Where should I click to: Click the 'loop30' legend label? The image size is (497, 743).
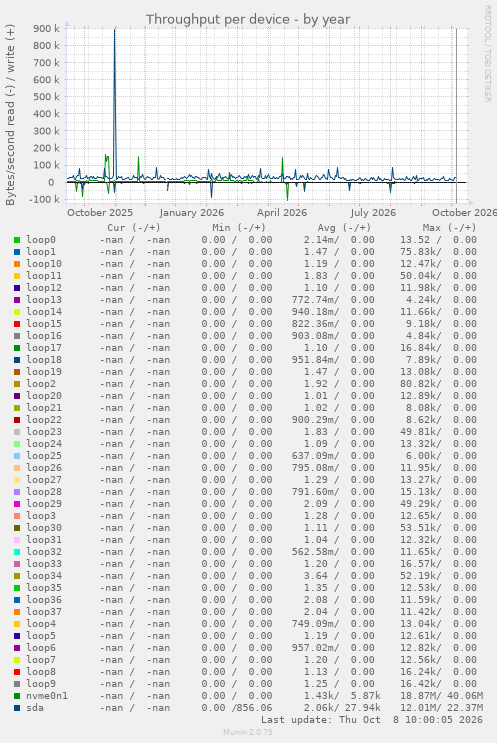(44, 528)
